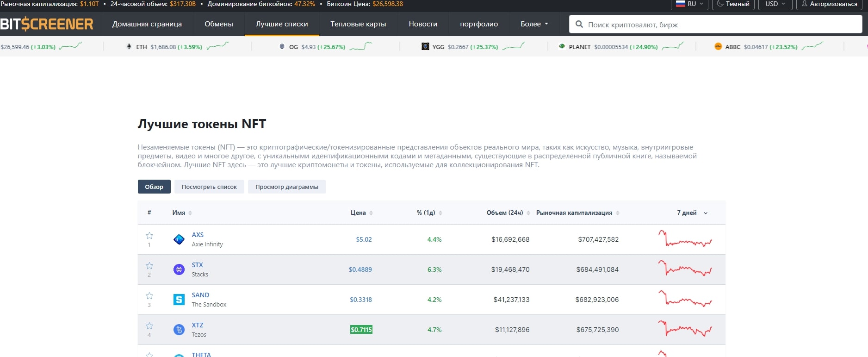Click the AXS 7-day sparkline chart
Screen dimensions: 868x357
(685, 239)
